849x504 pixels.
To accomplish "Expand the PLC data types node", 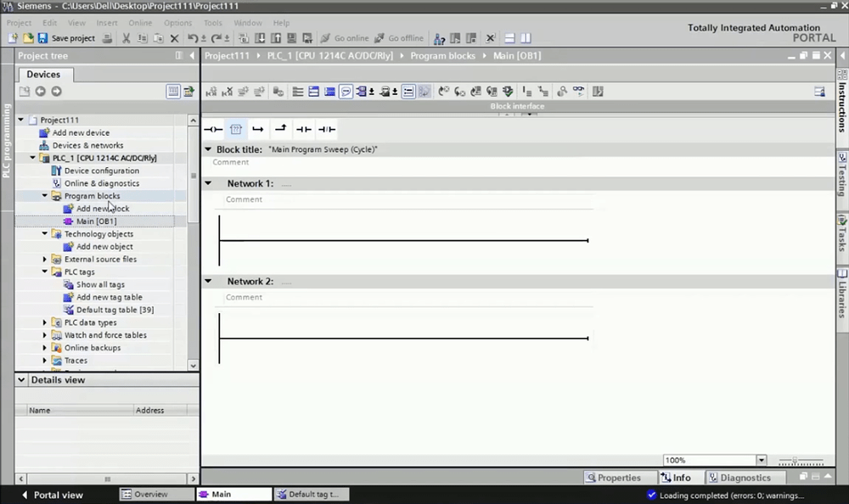I will tap(44, 322).
